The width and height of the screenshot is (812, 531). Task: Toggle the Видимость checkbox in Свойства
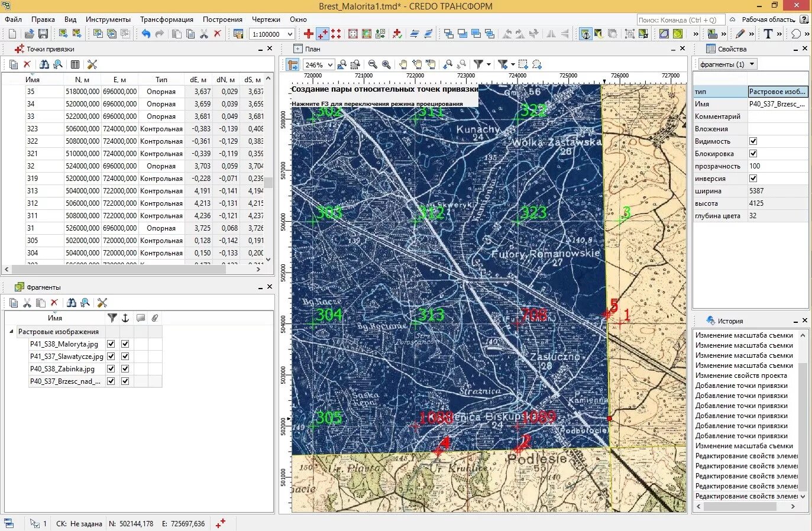(753, 141)
